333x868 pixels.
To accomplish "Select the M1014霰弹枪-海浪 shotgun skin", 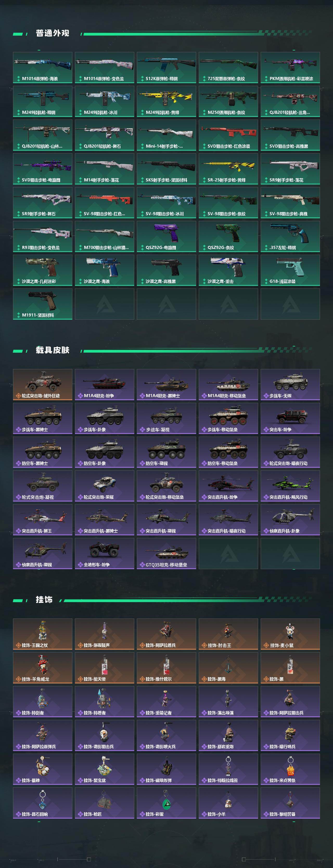I will [x=42, y=67].
